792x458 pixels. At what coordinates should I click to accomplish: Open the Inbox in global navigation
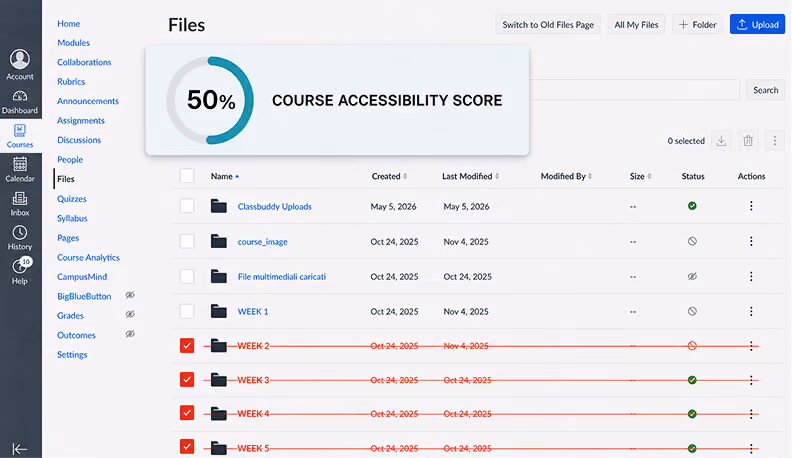pos(20,204)
